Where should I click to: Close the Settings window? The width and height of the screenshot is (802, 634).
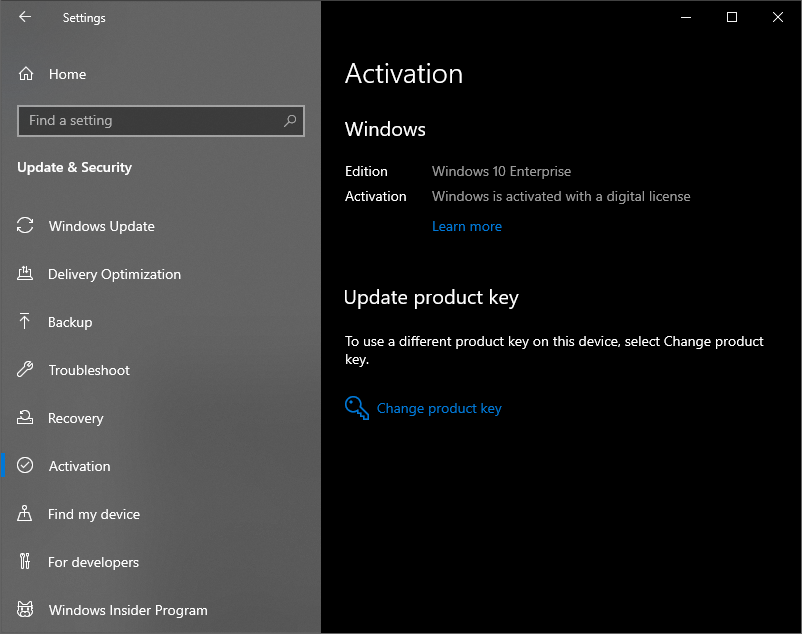[x=778, y=17]
